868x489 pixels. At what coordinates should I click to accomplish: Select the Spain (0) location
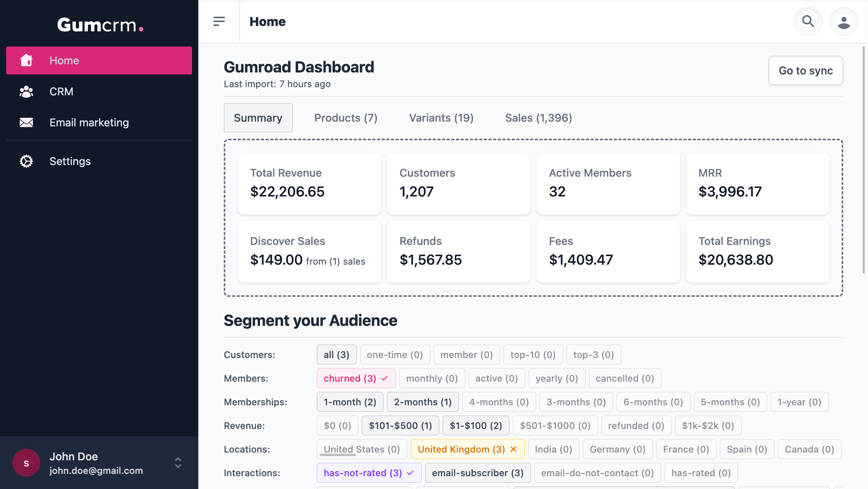[x=747, y=449]
